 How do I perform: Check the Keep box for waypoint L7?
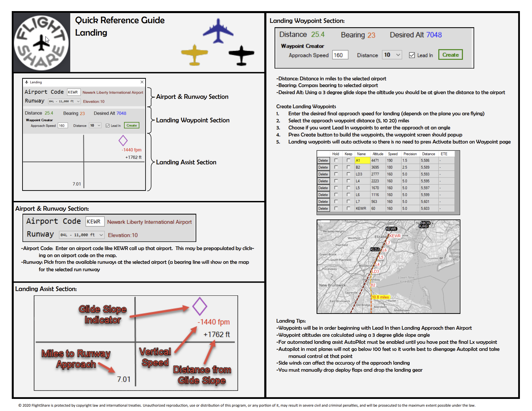(x=349, y=202)
